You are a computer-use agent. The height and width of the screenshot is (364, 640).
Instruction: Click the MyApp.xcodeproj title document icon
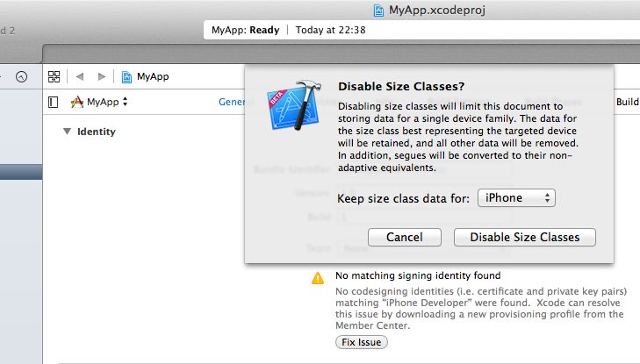coord(378,11)
